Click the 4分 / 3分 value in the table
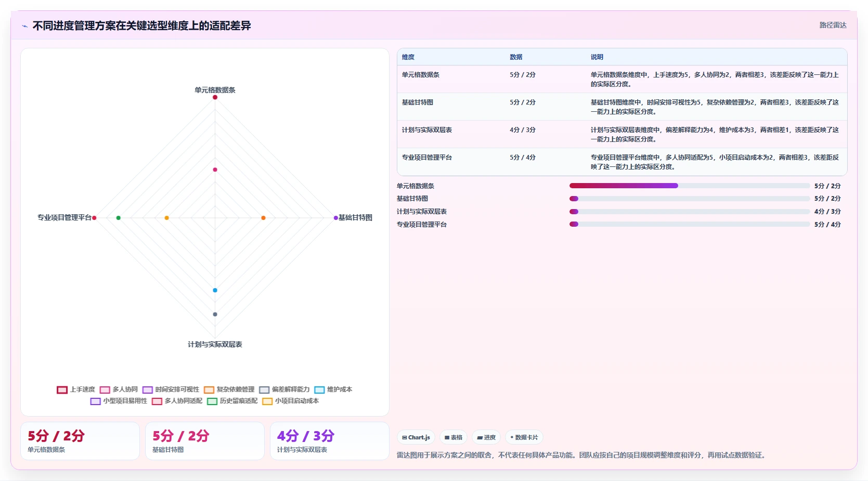Viewport: 868px width, 481px height. click(523, 130)
